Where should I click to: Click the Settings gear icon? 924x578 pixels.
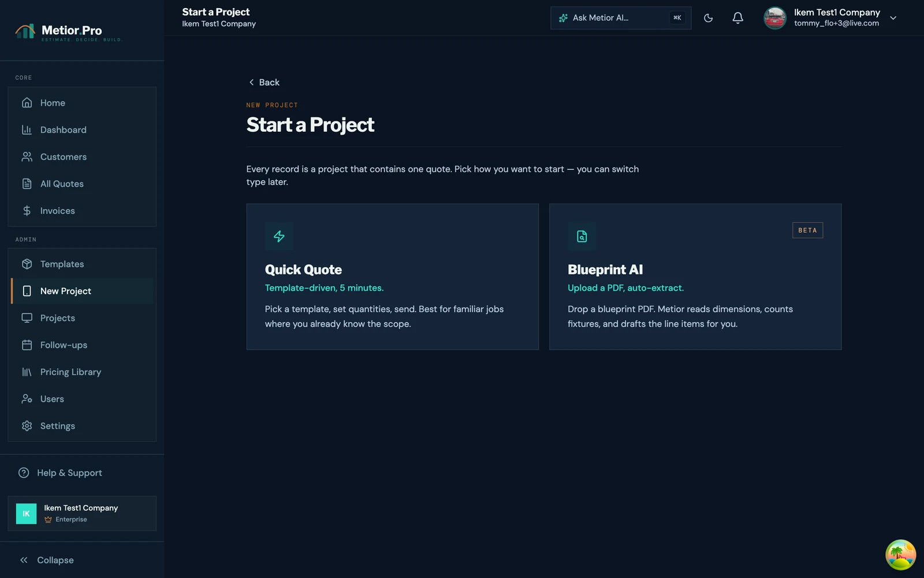(27, 426)
